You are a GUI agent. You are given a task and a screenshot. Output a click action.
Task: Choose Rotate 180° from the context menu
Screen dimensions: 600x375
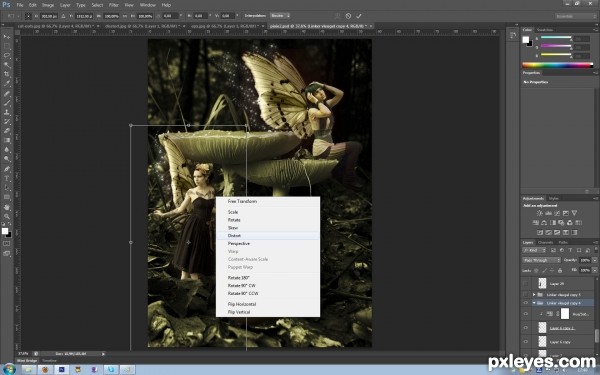pos(238,278)
